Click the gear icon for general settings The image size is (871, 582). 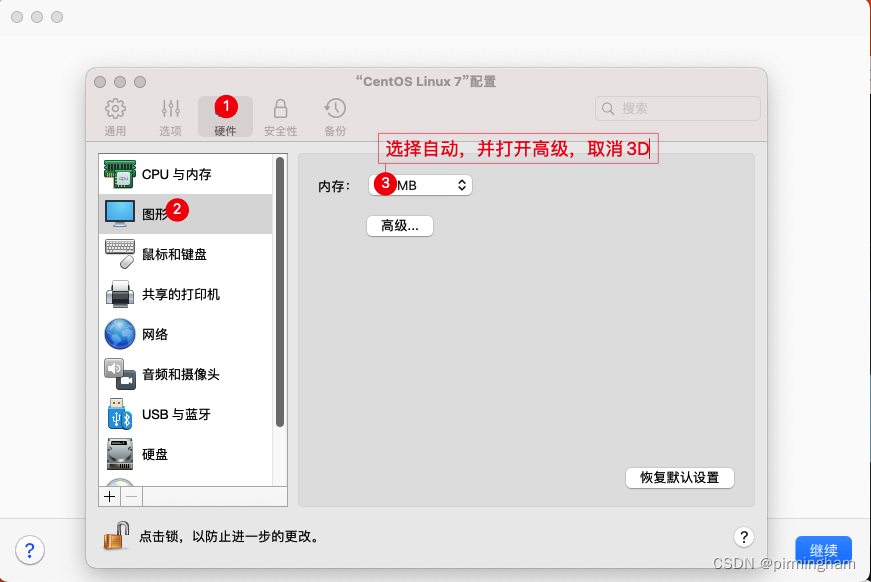click(115, 109)
